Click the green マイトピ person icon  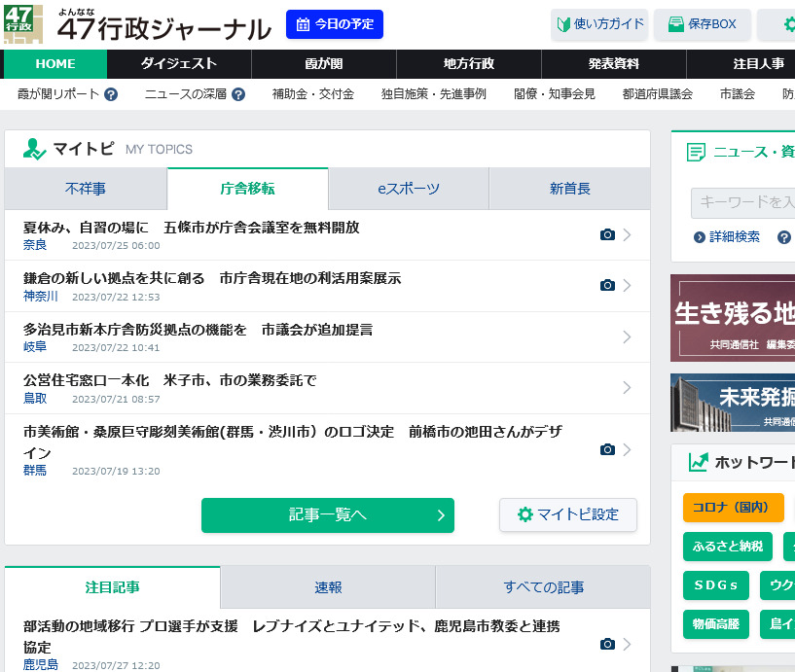coord(32,149)
